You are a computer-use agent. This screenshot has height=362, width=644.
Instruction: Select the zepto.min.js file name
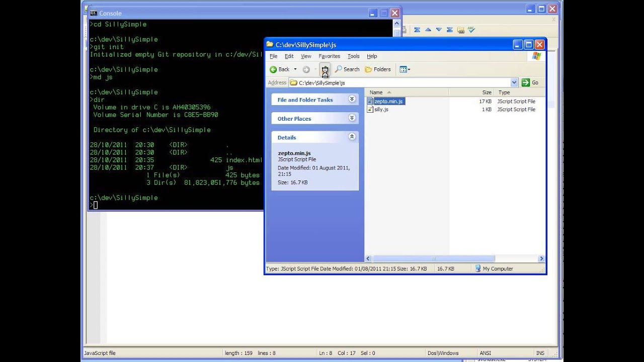[389, 101]
